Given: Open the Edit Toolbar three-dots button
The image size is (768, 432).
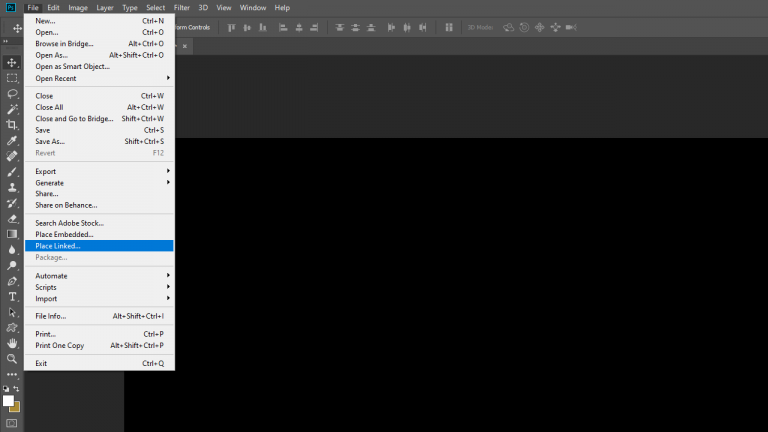Looking at the screenshot, I should point(12,374).
